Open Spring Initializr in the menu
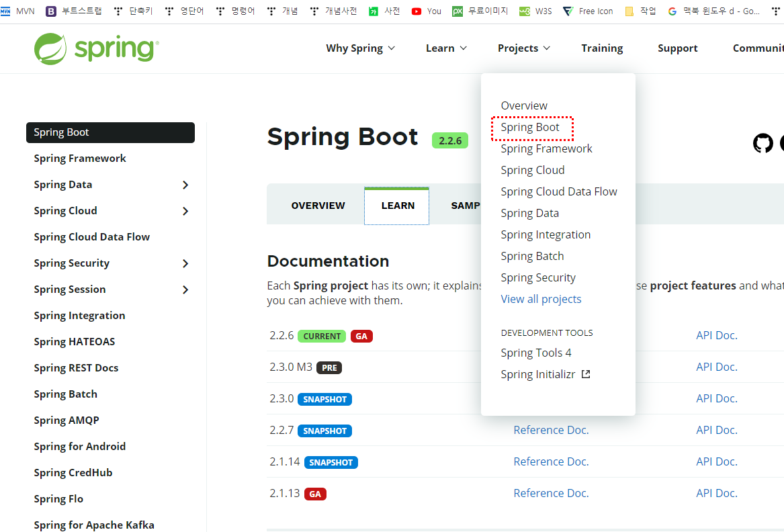This screenshot has width=784, height=532. 538,374
